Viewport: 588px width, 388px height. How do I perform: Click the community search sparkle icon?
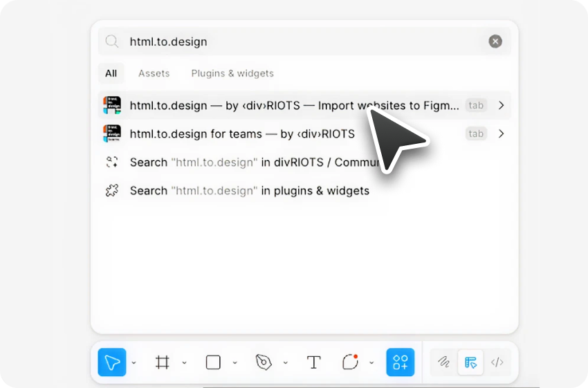point(112,162)
